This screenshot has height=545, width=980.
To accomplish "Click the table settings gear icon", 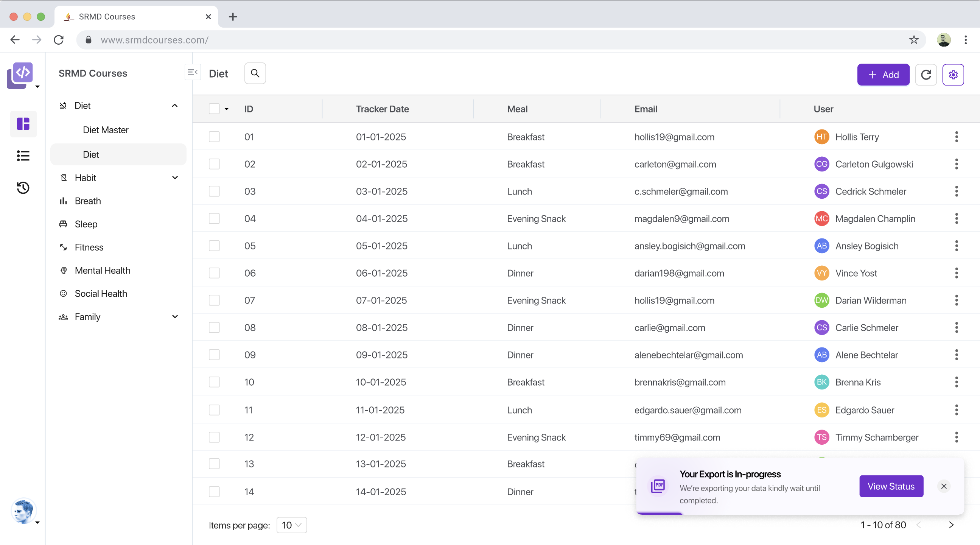I will (x=953, y=75).
